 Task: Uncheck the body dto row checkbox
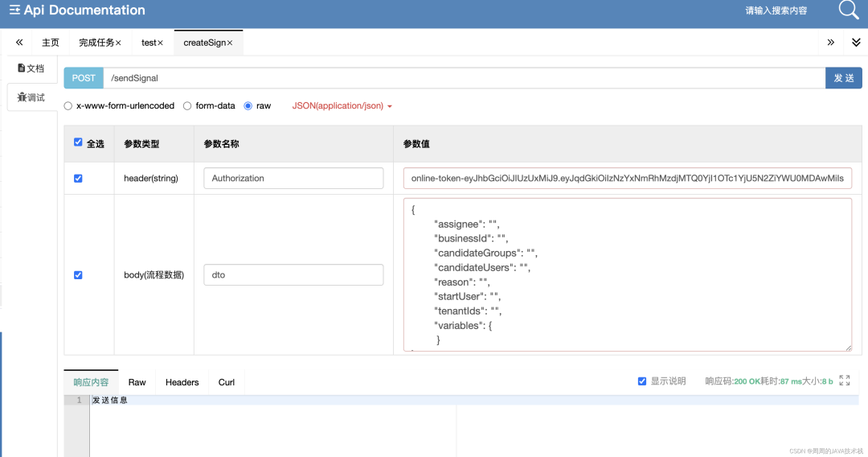78,274
